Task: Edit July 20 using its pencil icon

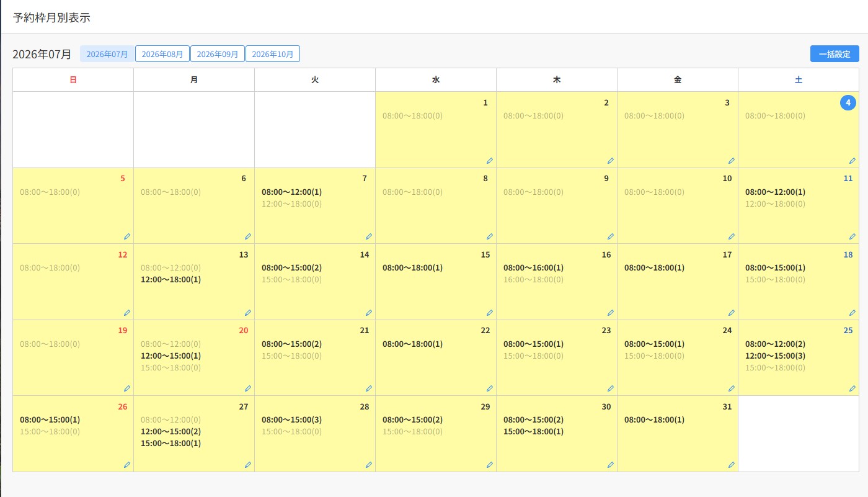Action: tap(248, 388)
